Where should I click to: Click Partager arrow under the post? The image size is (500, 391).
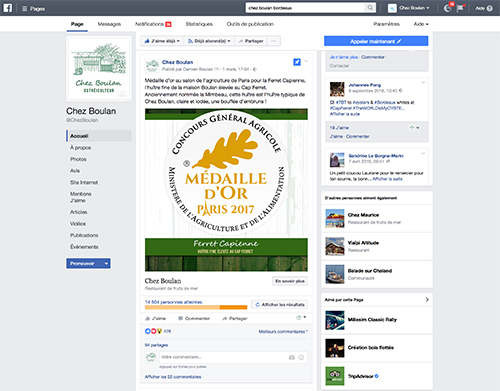tap(235, 318)
